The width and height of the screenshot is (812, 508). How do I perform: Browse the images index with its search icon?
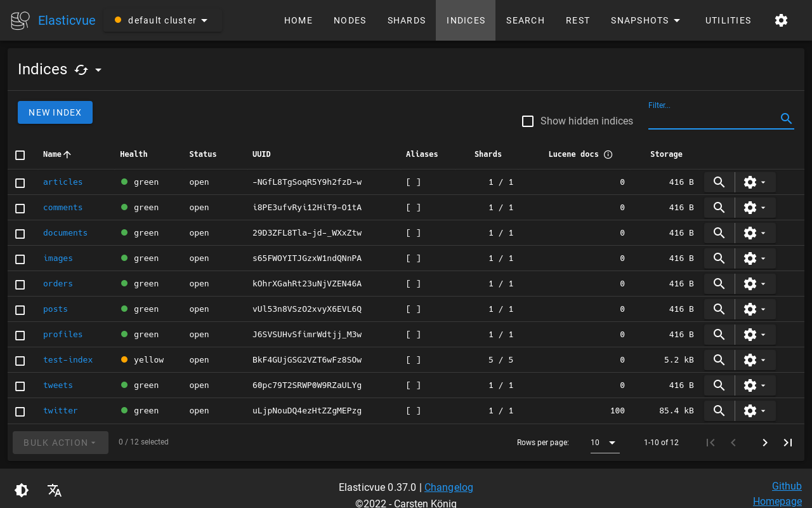point(719,258)
